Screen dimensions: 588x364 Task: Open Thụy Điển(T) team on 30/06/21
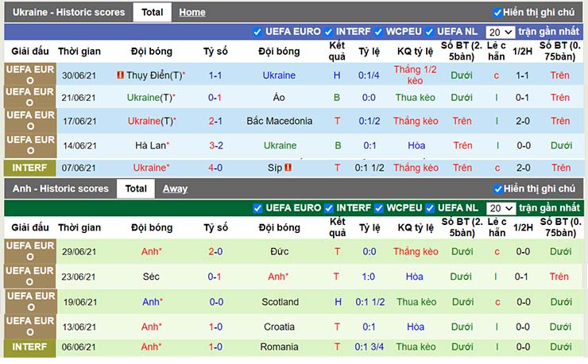click(154, 76)
